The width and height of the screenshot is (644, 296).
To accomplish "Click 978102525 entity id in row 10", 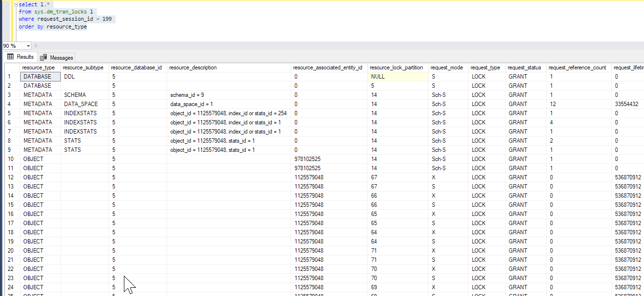I will (x=329, y=159).
